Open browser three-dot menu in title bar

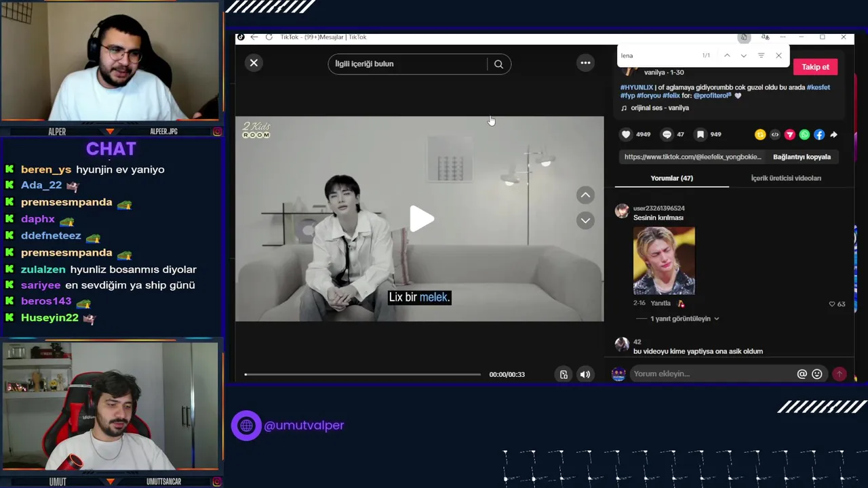point(783,37)
